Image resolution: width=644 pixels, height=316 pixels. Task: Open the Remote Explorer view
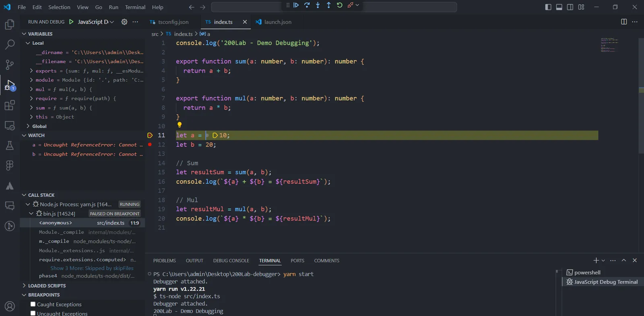[10, 125]
